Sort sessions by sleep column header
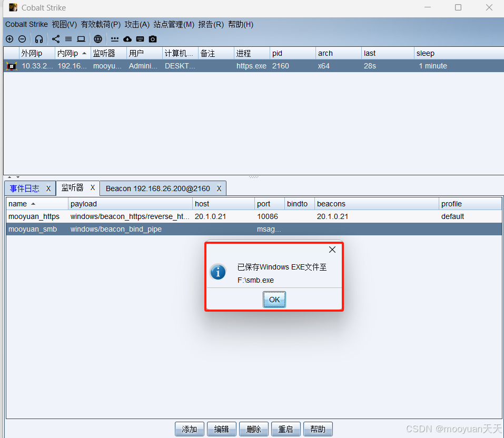 pos(459,53)
